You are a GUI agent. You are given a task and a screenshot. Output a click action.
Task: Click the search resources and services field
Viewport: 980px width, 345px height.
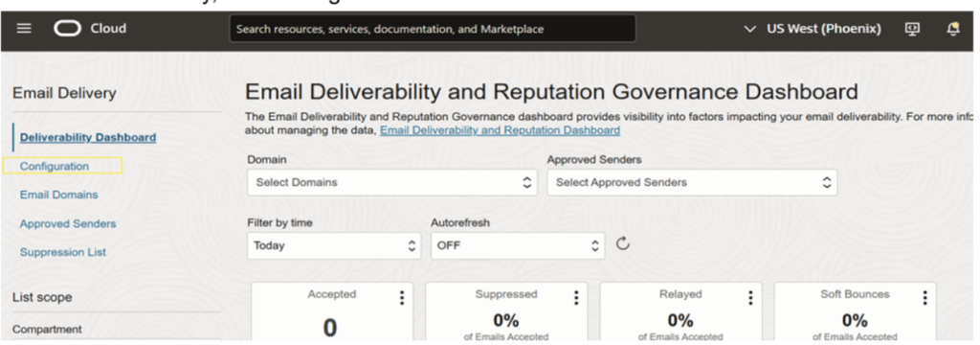click(x=433, y=29)
